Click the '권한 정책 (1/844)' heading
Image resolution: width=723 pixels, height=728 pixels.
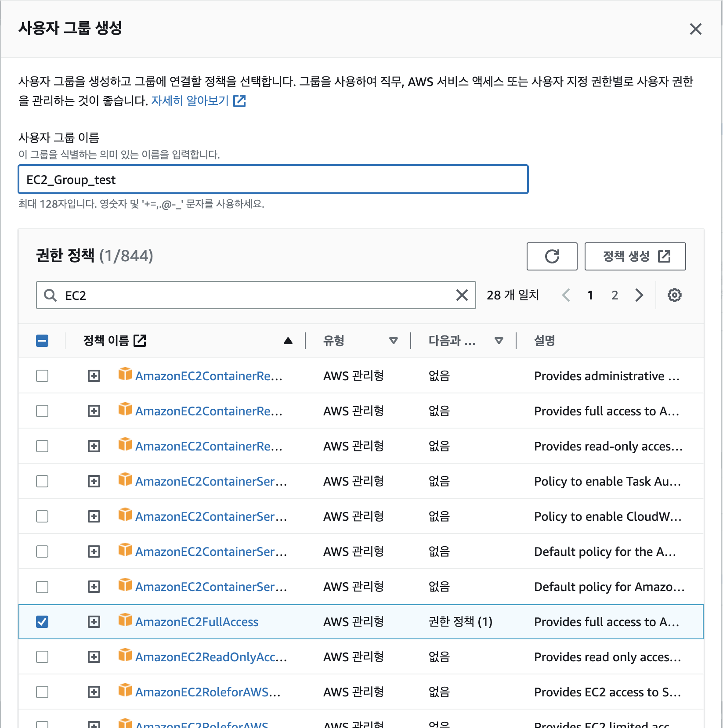point(94,256)
